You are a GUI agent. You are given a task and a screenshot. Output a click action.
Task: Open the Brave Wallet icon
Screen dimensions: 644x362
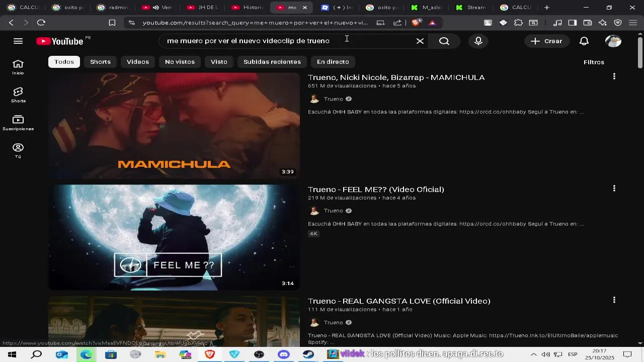click(588, 23)
